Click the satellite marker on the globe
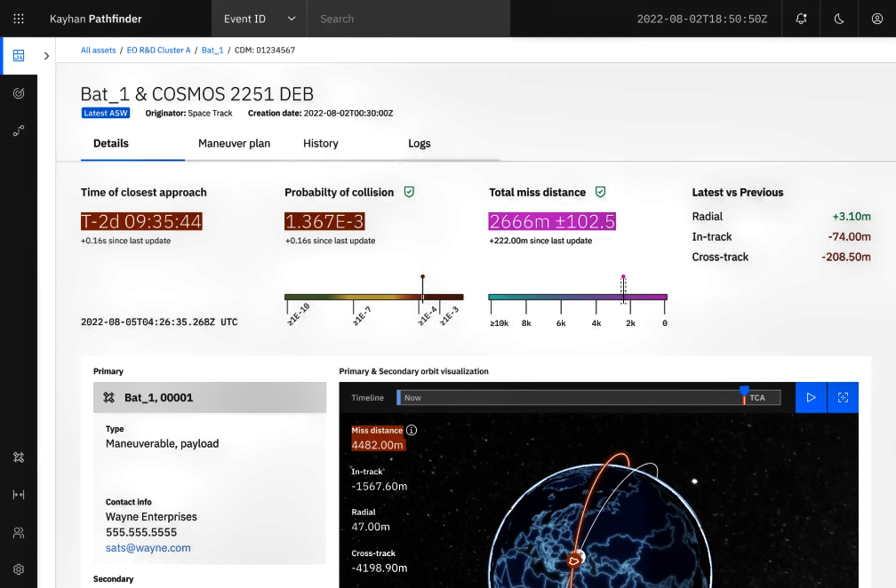 (574, 560)
